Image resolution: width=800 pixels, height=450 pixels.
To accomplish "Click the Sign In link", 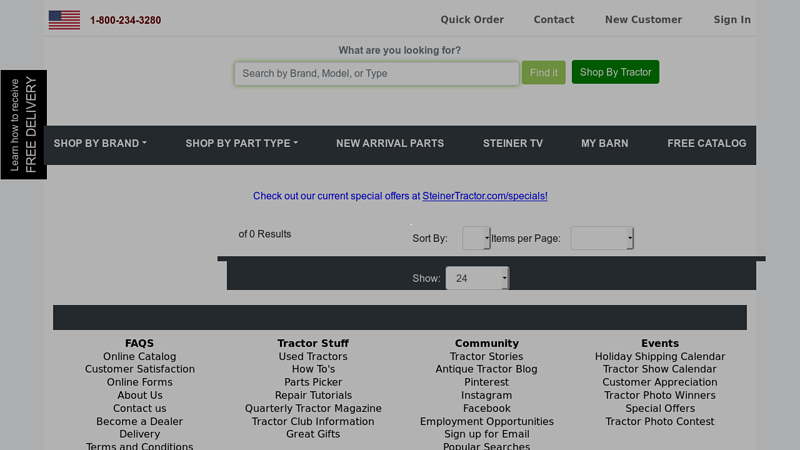I will tap(732, 20).
